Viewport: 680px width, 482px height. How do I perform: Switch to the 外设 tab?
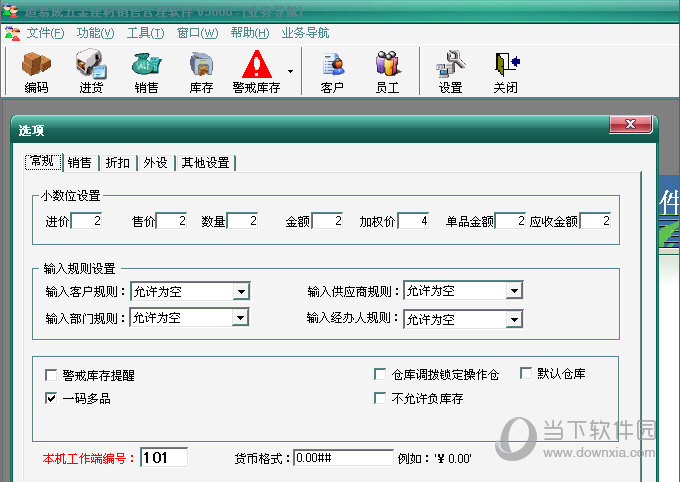click(x=156, y=163)
